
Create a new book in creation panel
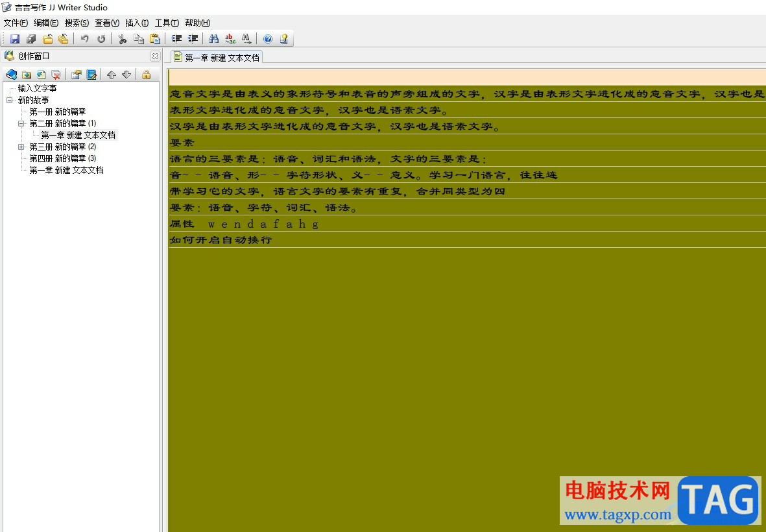(x=12, y=74)
